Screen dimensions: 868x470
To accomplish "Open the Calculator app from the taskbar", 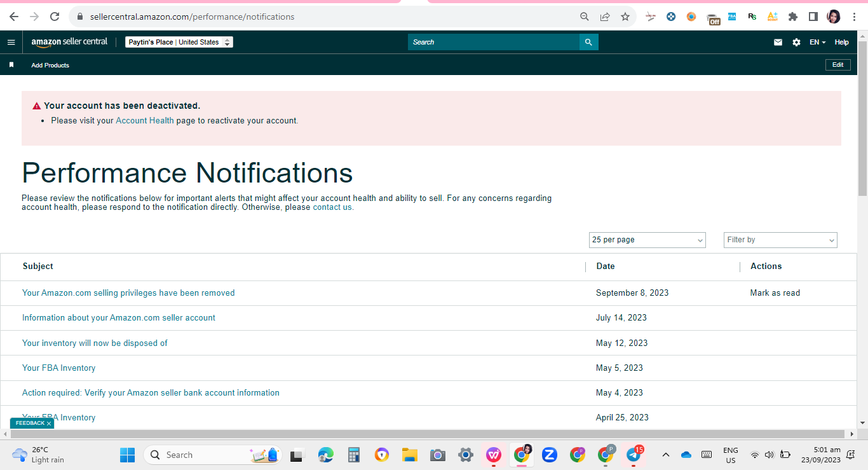I will [x=354, y=455].
